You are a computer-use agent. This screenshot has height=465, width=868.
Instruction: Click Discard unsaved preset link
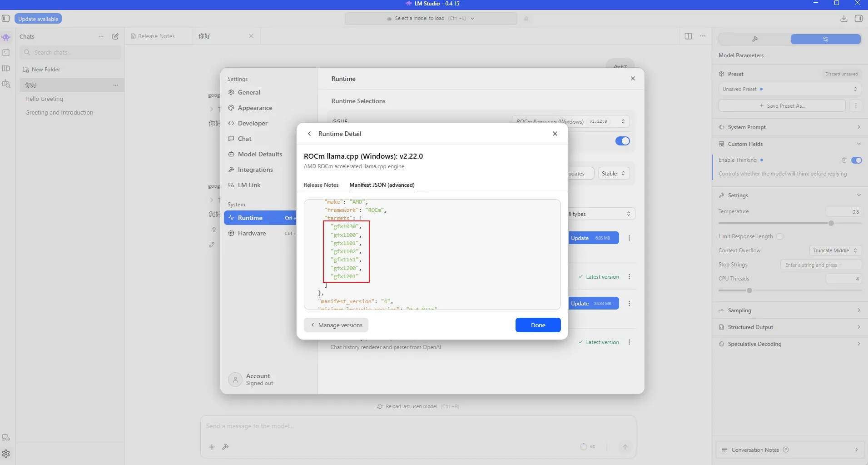(x=841, y=74)
